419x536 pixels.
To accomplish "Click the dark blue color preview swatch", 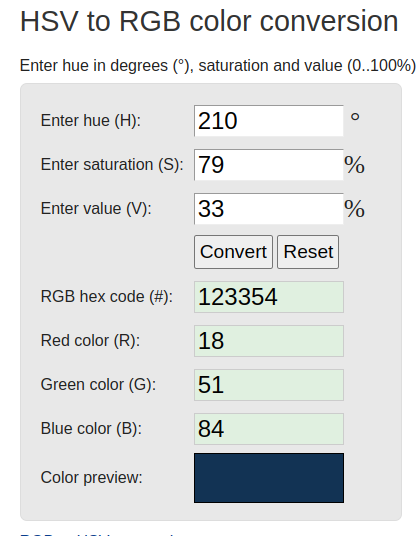I will coord(269,478).
